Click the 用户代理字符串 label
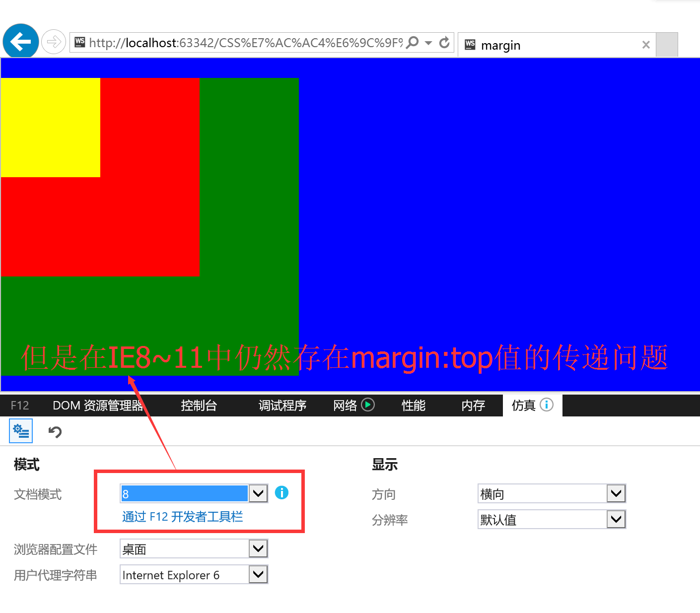This screenshot has width=700, height=613. point(56,575)
